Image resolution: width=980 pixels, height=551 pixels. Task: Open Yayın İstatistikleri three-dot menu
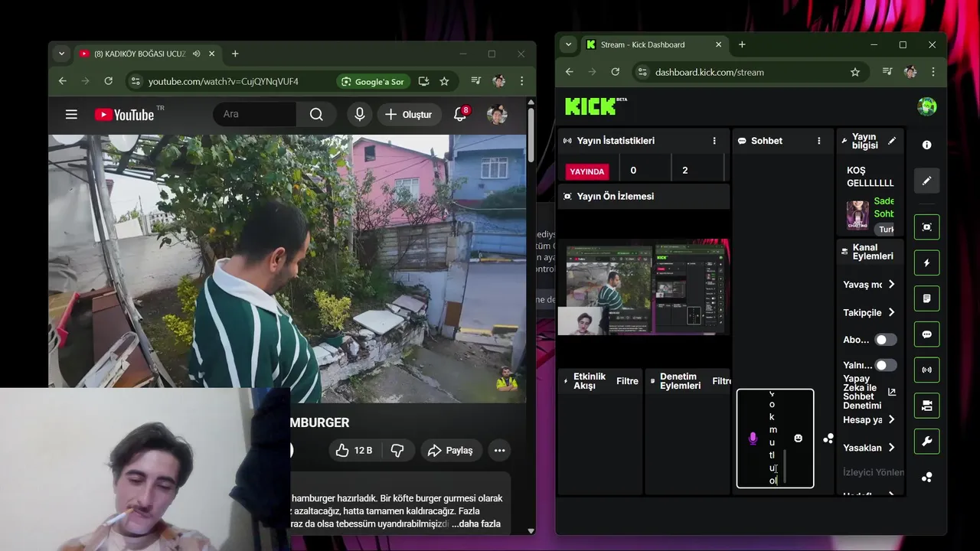714,141
